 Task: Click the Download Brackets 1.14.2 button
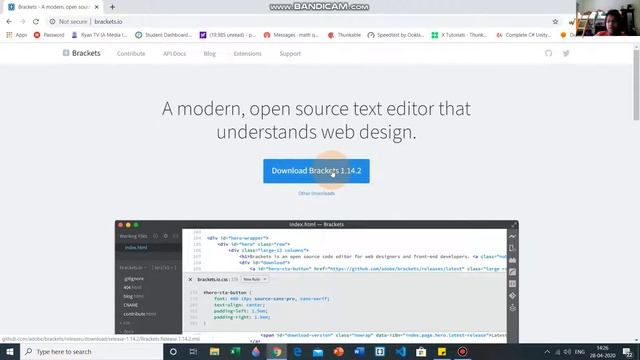point(316,171)
